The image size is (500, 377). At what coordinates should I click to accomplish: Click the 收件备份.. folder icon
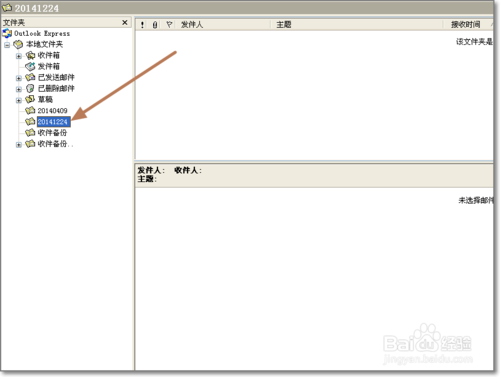[x=30, y=144]
